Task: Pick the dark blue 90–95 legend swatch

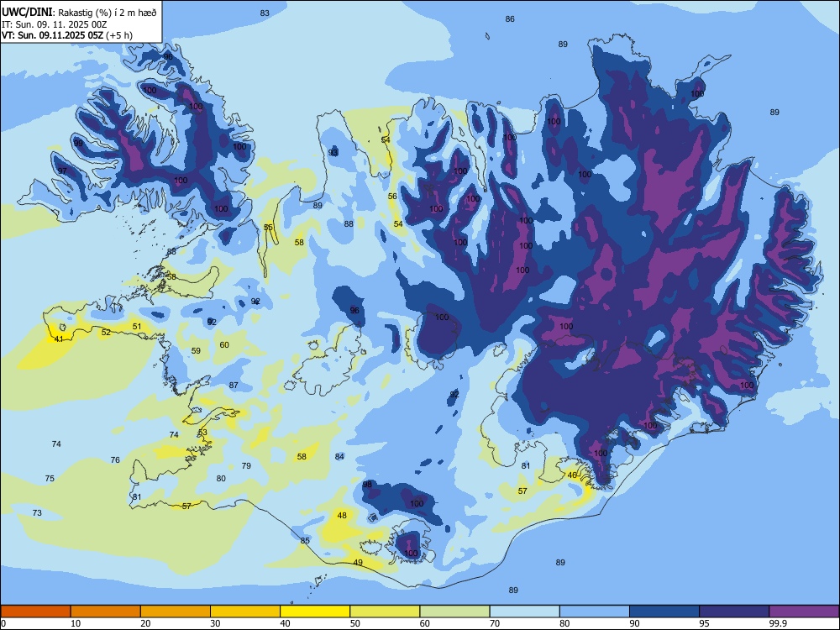Action: 664,612
